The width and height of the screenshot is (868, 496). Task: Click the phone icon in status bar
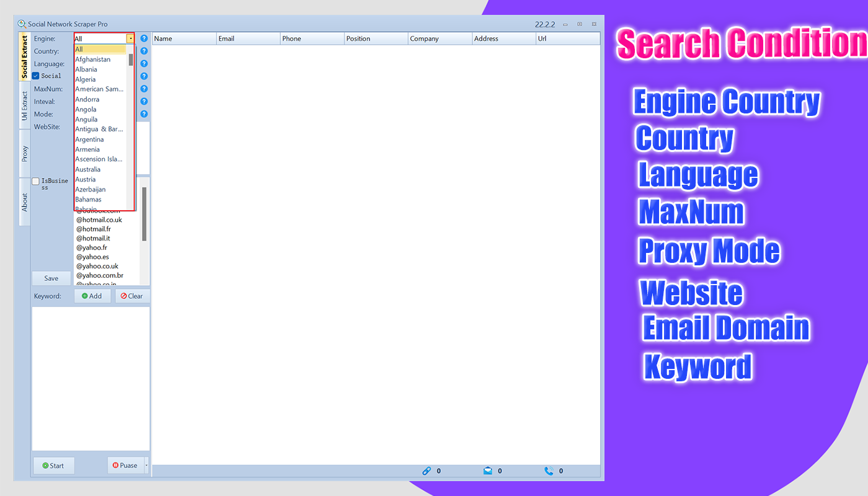point(549,471)
